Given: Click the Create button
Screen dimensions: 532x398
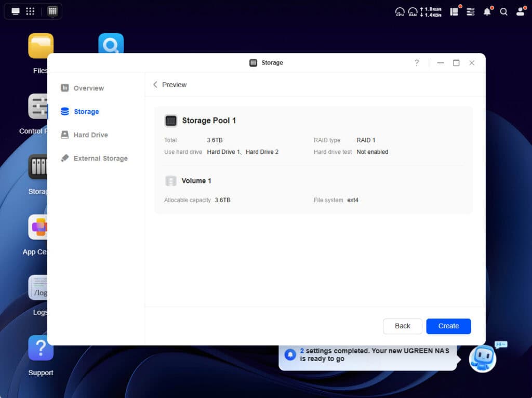Looking at the screenshot, I should [448, 326].
